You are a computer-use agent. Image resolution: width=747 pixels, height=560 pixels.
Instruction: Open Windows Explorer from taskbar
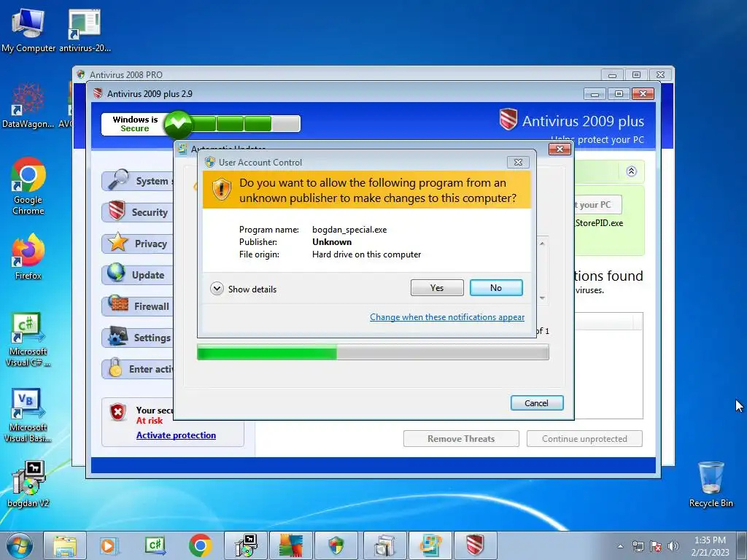65,545
